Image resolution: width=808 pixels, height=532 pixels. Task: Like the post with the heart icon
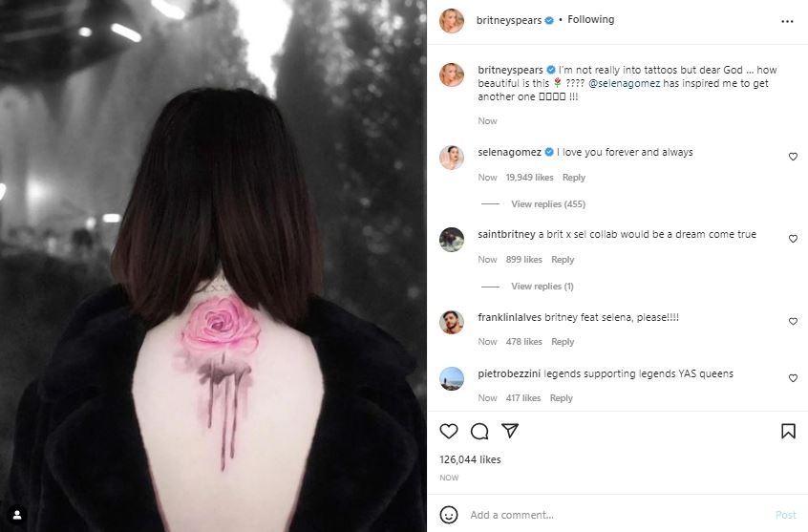coord(449,431)
